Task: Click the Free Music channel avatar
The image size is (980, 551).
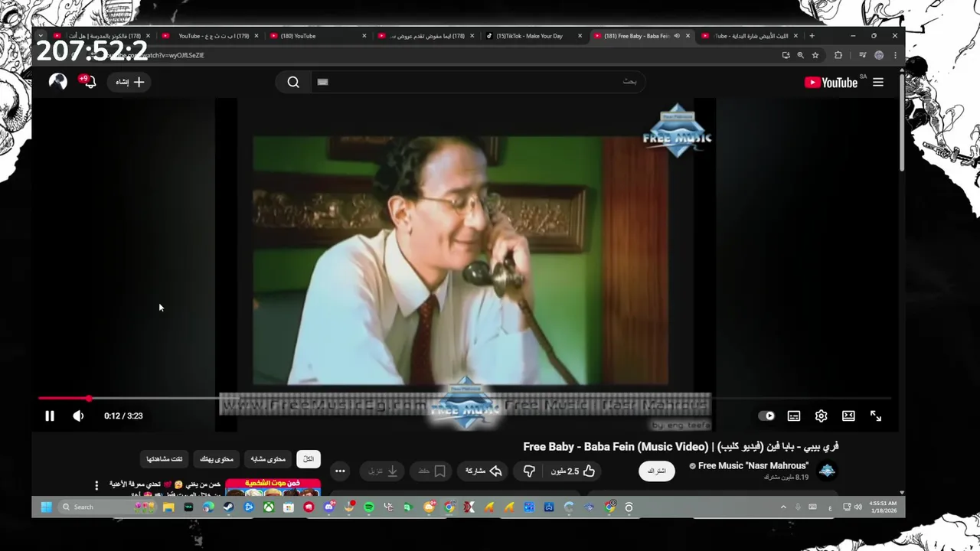Action: point(827,471)
